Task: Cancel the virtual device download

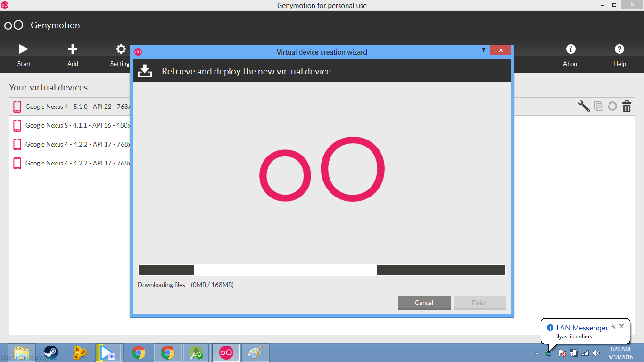Action: 424,303
